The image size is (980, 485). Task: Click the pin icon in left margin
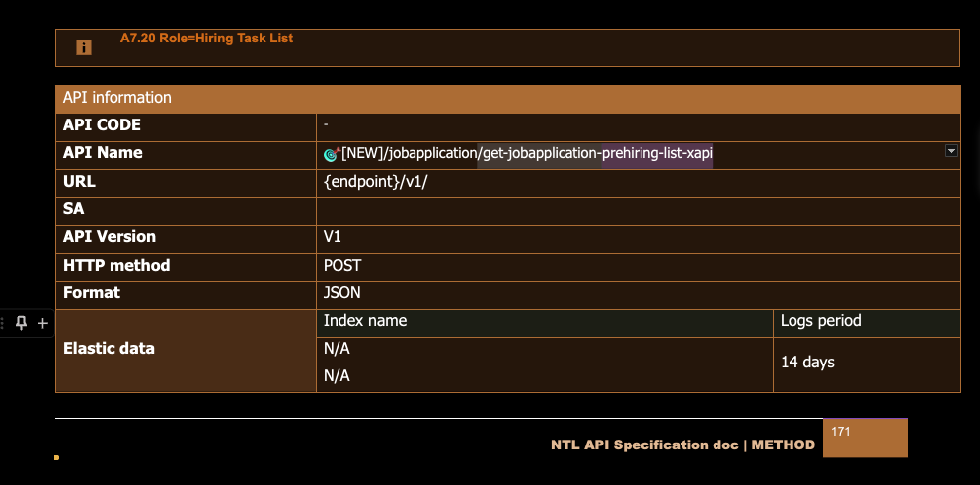(22, 323)
